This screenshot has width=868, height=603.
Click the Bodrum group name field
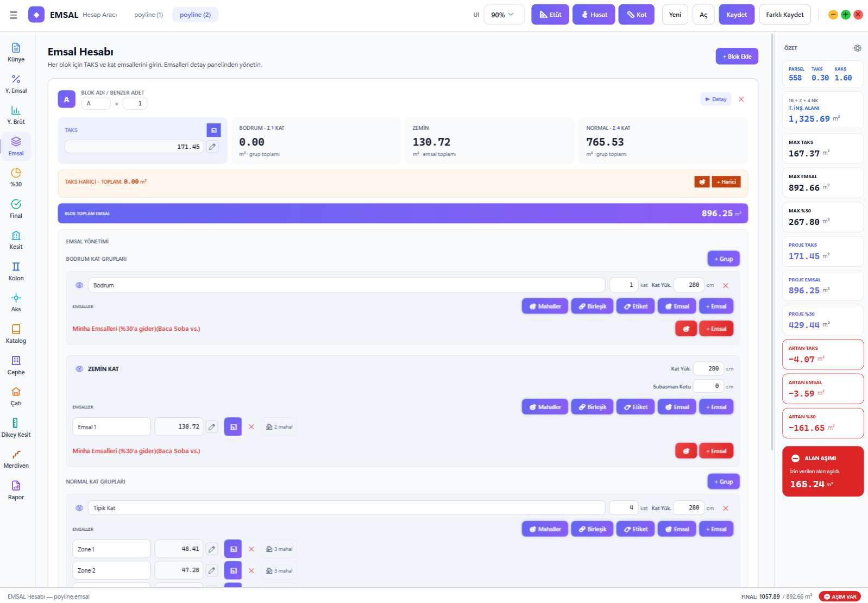tap(347, 285)
